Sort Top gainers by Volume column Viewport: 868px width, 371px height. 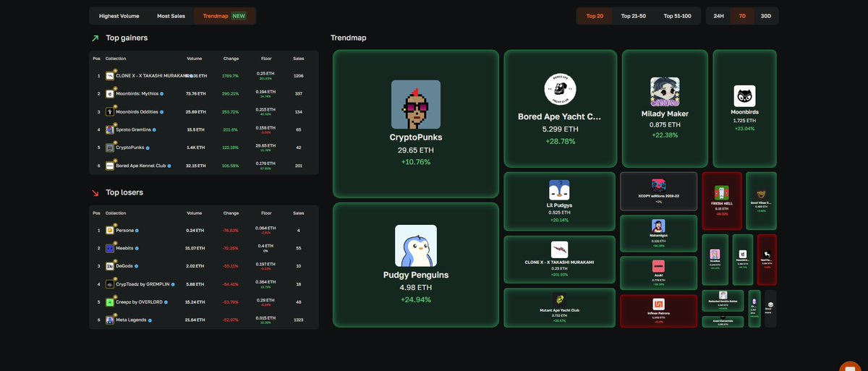(x=194, y=58)
